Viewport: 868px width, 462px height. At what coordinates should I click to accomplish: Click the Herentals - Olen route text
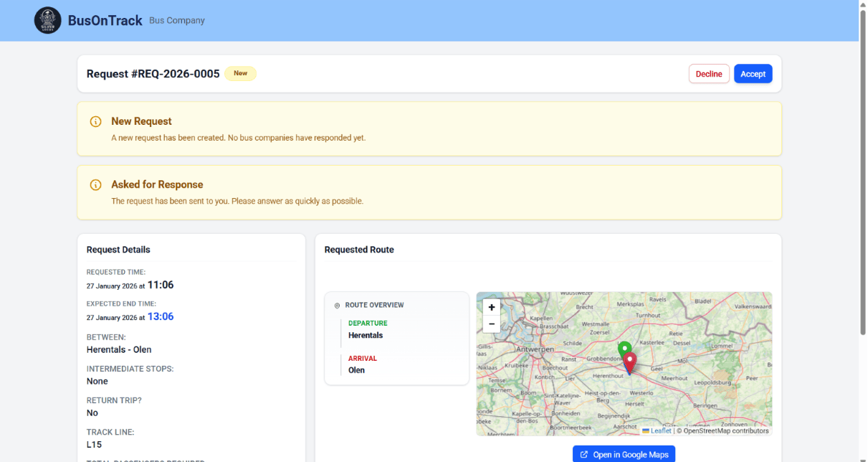pyautogui.click(x=119, y=350)
